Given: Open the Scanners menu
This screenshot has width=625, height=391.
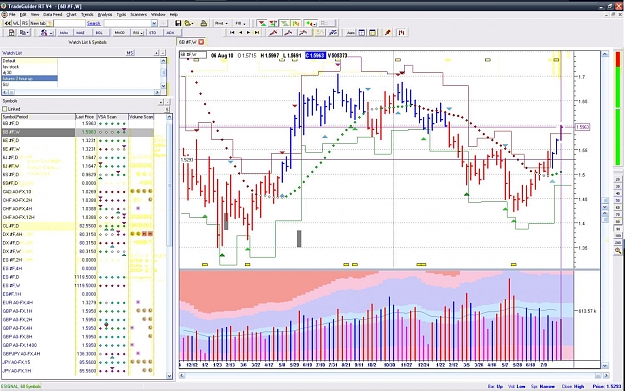Looking at the screenshot, I should tap(138, 14).
